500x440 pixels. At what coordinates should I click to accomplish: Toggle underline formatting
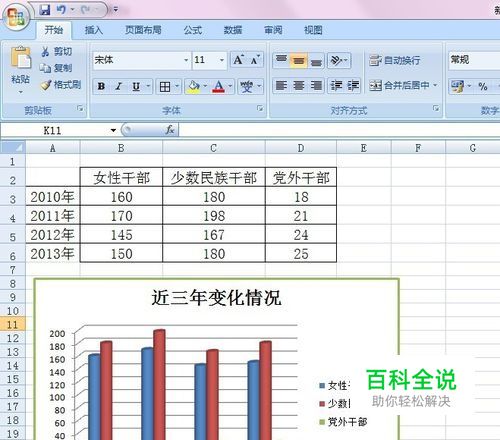(136, 87)
